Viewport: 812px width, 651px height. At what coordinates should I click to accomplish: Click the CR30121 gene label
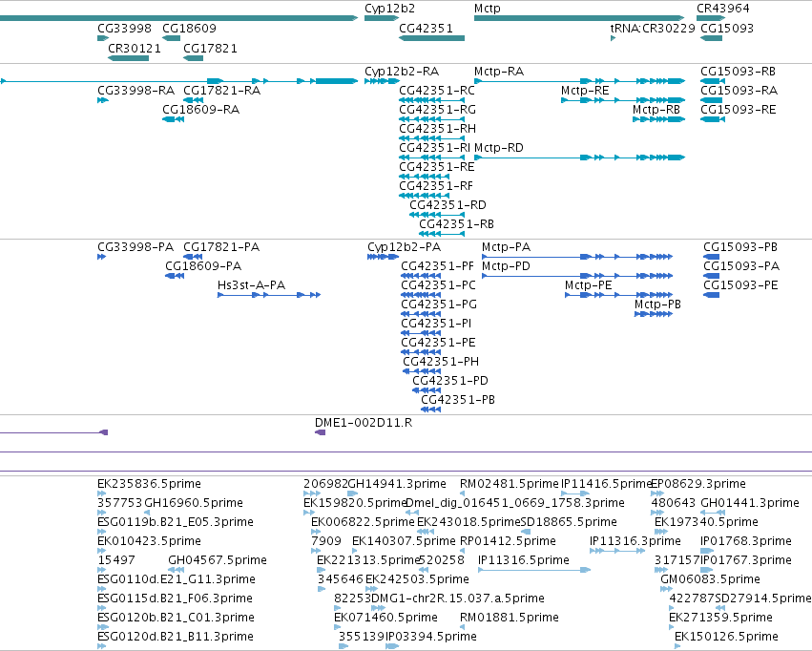click(135, 48)
